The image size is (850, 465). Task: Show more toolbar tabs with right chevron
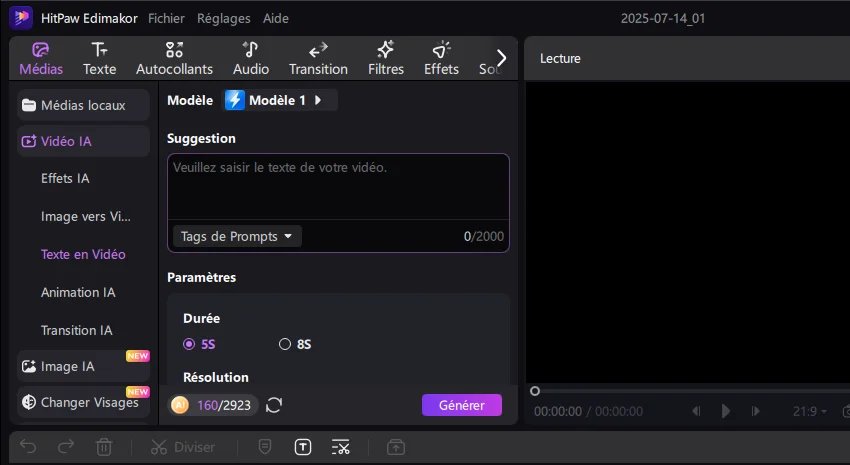(501, 57)
